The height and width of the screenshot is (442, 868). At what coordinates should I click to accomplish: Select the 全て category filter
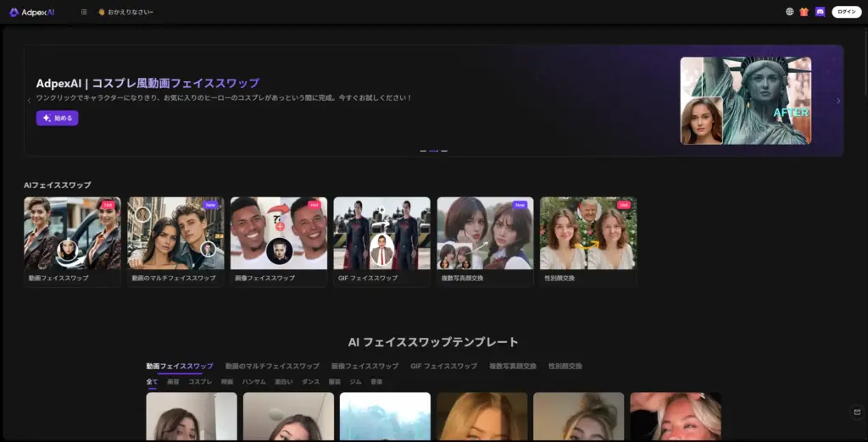(x=152, y=382)
